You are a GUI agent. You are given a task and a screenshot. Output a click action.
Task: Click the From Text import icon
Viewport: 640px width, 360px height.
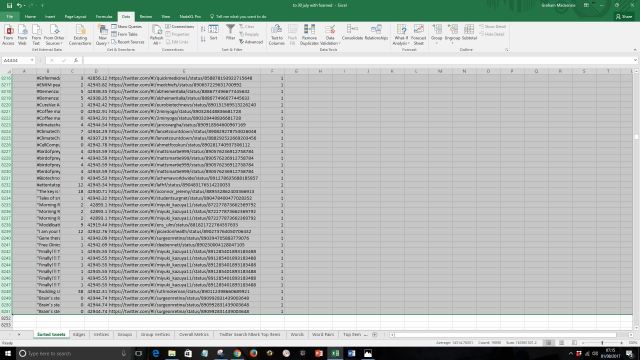[36, 34]
